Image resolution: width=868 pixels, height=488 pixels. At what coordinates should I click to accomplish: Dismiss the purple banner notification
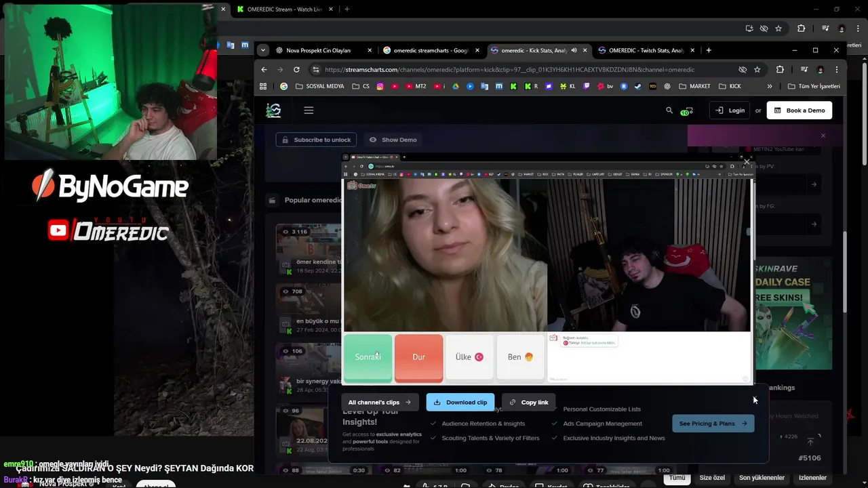click(x=823, y=136)
